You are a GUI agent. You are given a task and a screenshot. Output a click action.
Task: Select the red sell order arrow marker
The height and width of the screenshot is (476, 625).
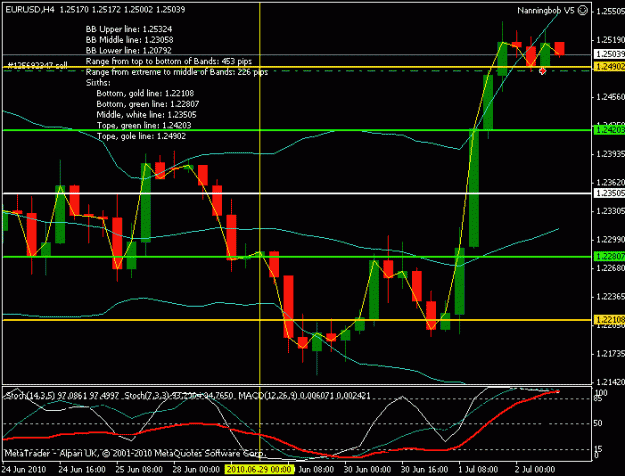(542, 71)
